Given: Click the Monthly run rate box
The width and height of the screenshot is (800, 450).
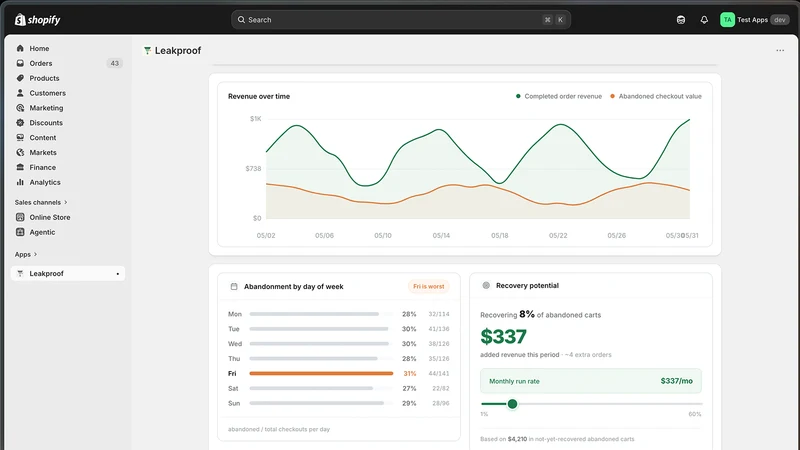Looking at the screenshot, I should (x=591, y=381).
